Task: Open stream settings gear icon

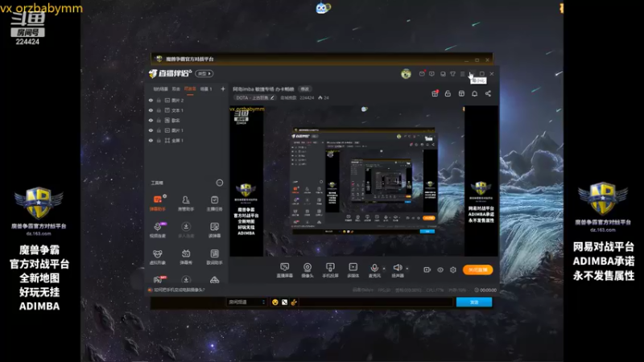Action: tap(453, 269)
